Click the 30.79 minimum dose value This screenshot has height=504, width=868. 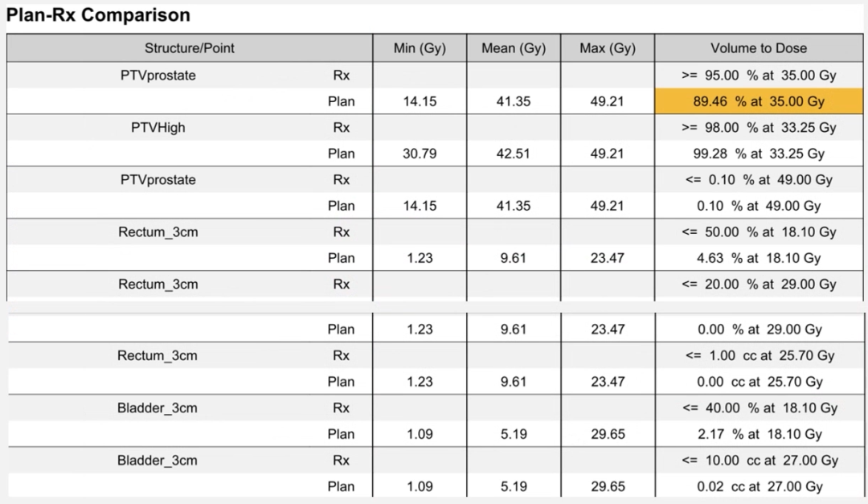420,154
